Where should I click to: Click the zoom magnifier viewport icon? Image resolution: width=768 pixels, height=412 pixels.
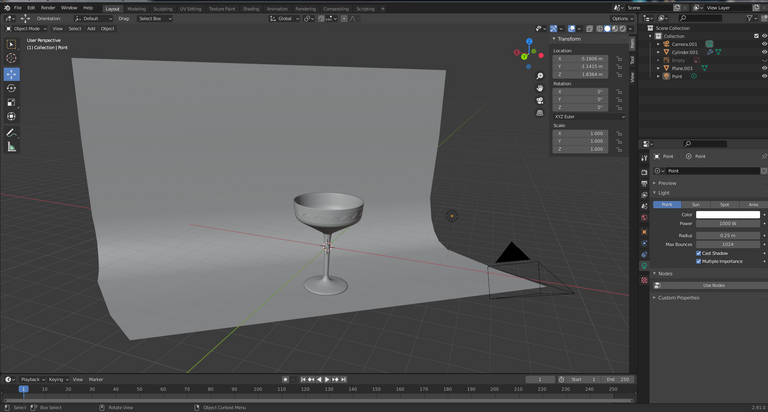coord(540,76)
